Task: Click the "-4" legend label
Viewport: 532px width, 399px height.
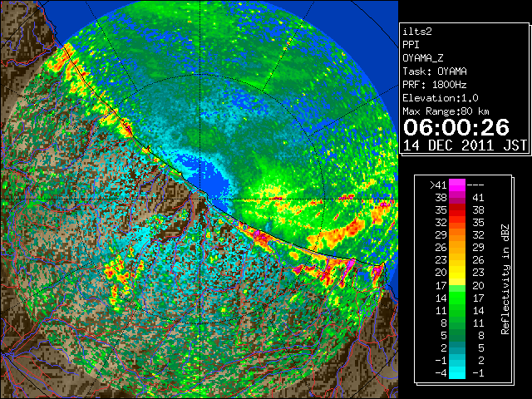Action: [441, 373]
